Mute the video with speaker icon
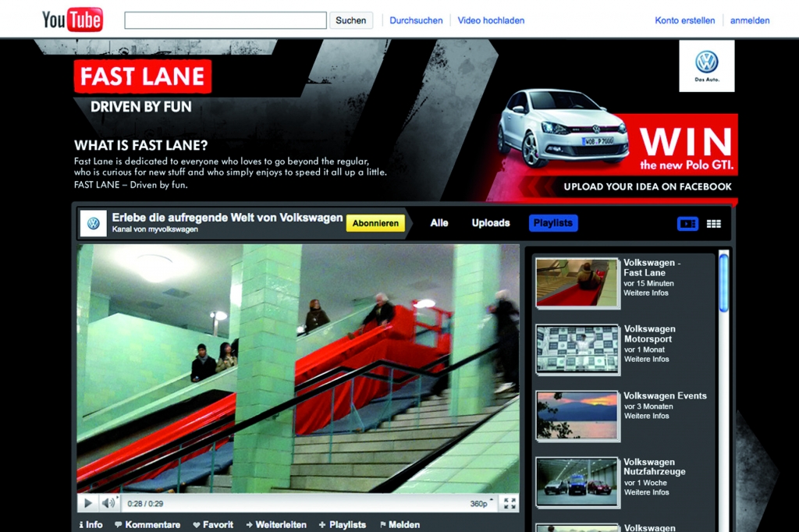Image resolution: width=799 pixels, height=532 pixels. click(108, 503)
